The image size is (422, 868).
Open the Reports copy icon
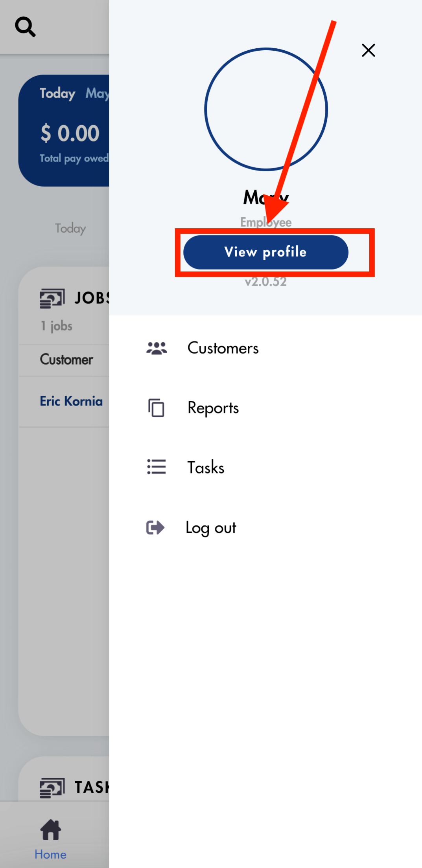156,408
